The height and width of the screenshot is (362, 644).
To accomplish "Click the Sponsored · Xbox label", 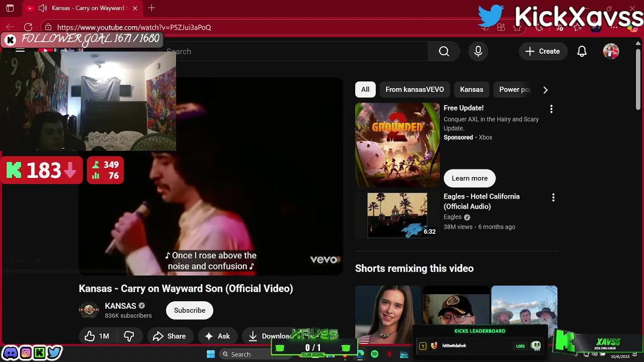I will click(468, 137).
